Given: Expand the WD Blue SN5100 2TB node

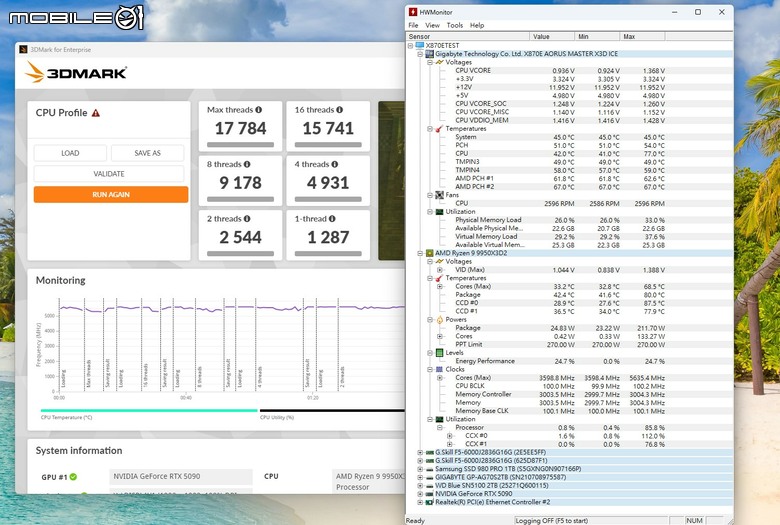Looking at the screenshot, I should 420,486.
